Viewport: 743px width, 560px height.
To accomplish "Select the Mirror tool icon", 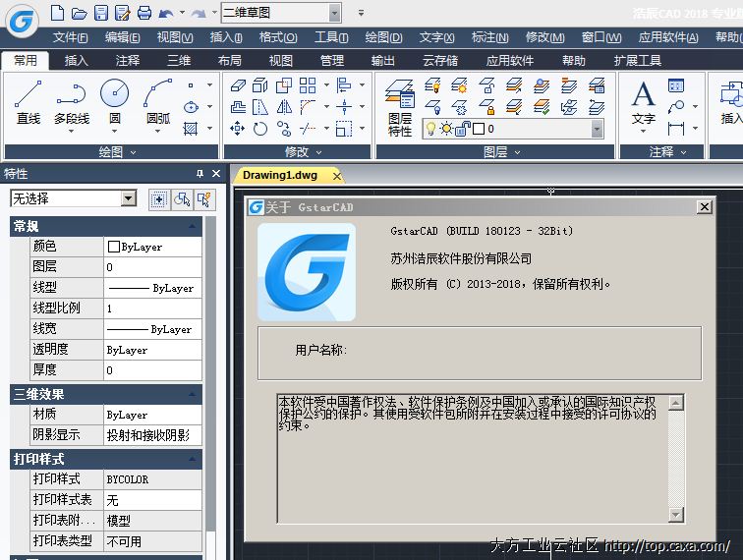I will pos(284,107).
